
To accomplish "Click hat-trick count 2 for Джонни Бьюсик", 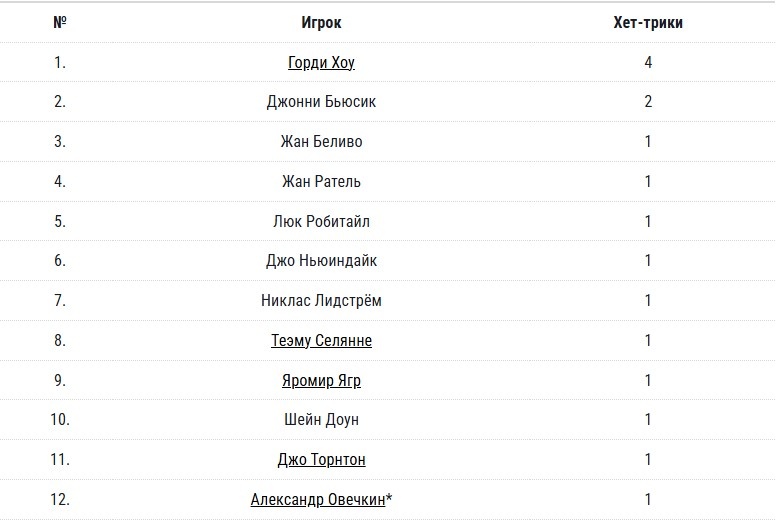I will [x=648, y=102].
